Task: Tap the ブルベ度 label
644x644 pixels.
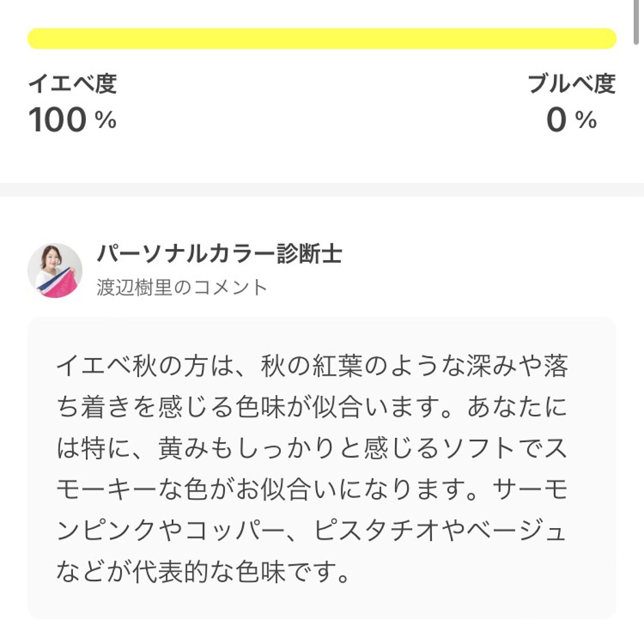Action: (571, 84)
